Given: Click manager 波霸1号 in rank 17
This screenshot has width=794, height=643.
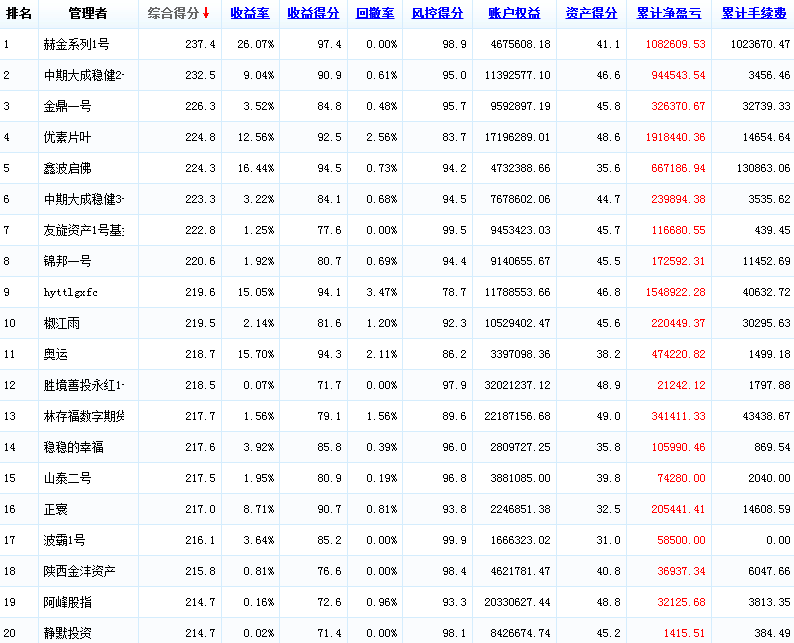Looking at the screenshot, I should pos(67,541).
